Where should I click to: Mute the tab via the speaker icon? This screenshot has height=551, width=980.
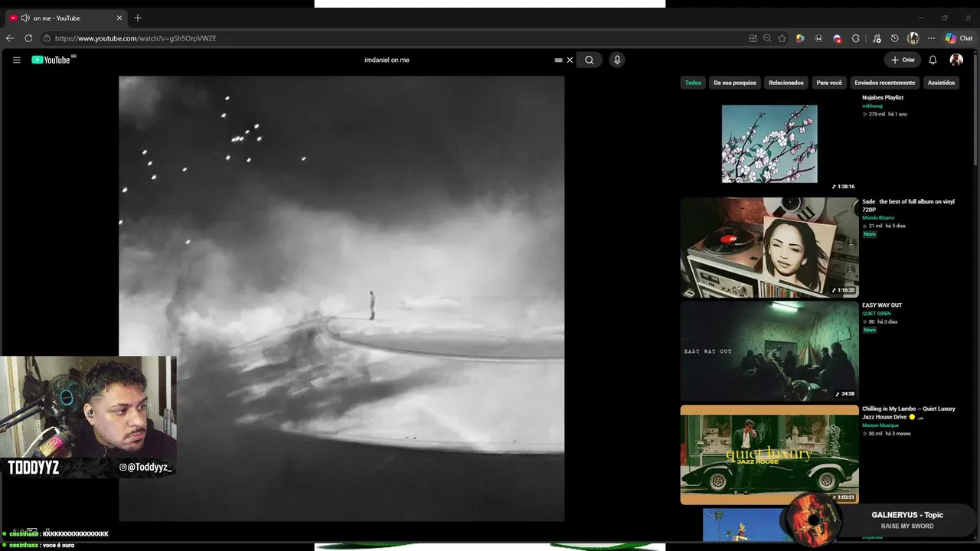point(25,18)
